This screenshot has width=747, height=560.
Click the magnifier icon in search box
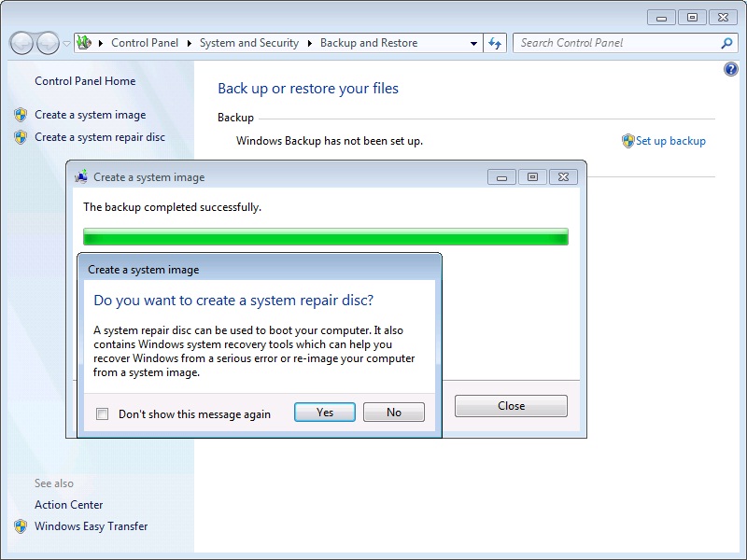coord(726,43)
